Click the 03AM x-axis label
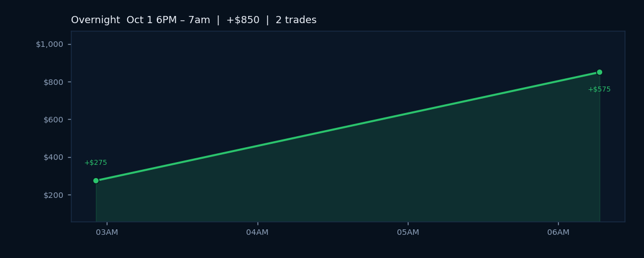This screenshot has width=644, height=258. (107, 233)
